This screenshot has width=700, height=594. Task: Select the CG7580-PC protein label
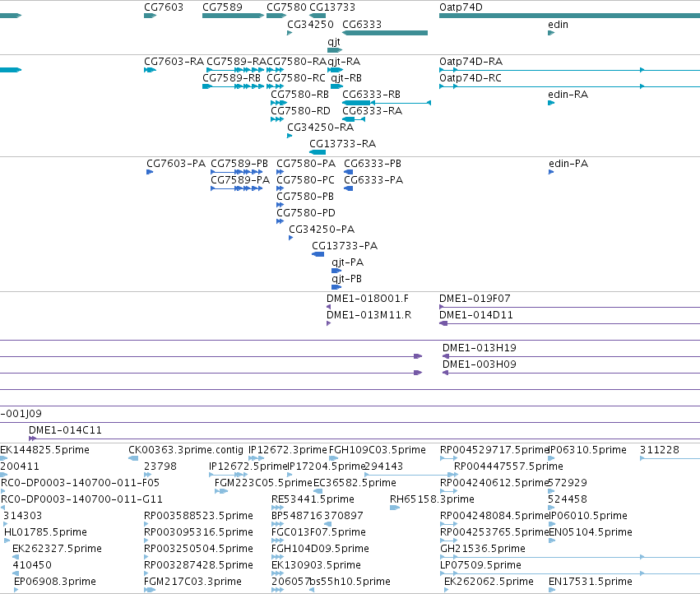[x=305, y=180]
